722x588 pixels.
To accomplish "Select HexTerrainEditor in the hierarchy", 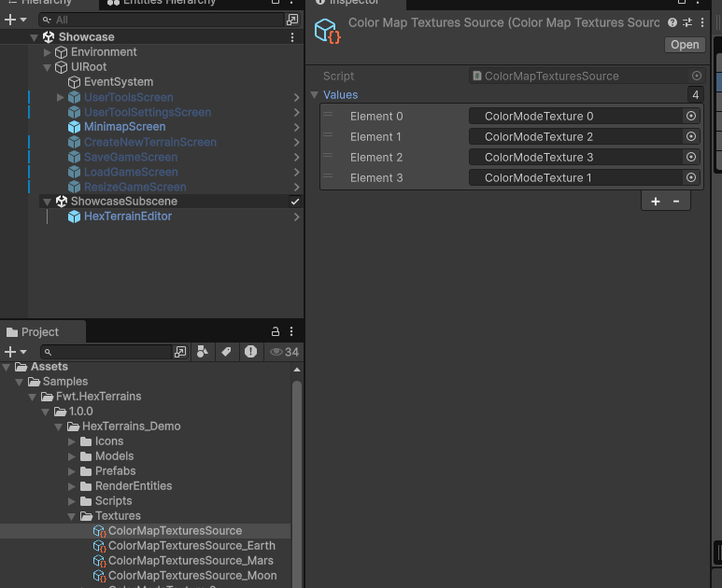I will click(x=128, y=217).
